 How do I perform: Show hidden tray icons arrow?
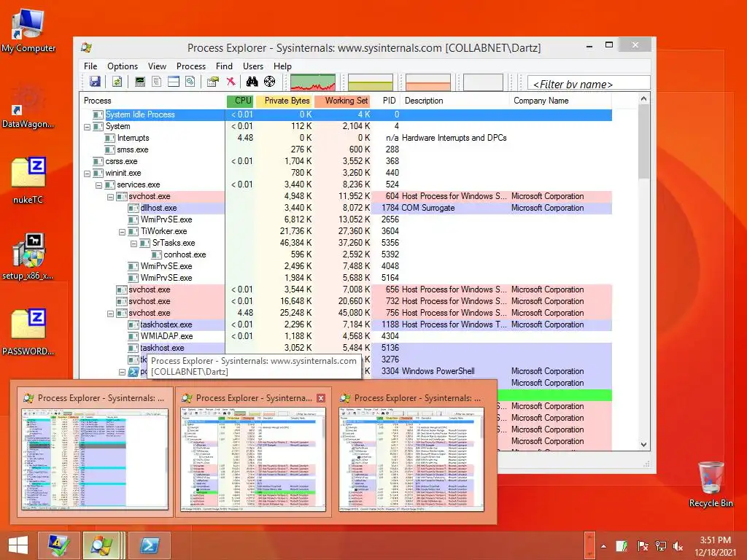[x=603, y=546]
